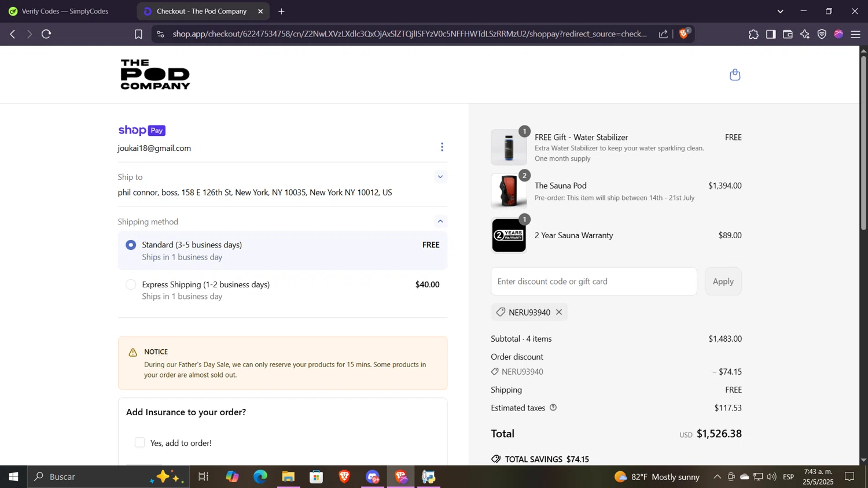Click the ship-to address text
The height and width of the screenshot is (488, 868).
pyautogui.click(x=255, y=193)
